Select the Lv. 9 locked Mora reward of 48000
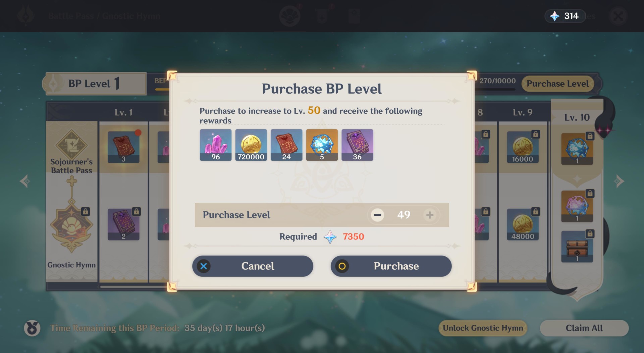Screen dimensions: 644x353 (523, 224)
